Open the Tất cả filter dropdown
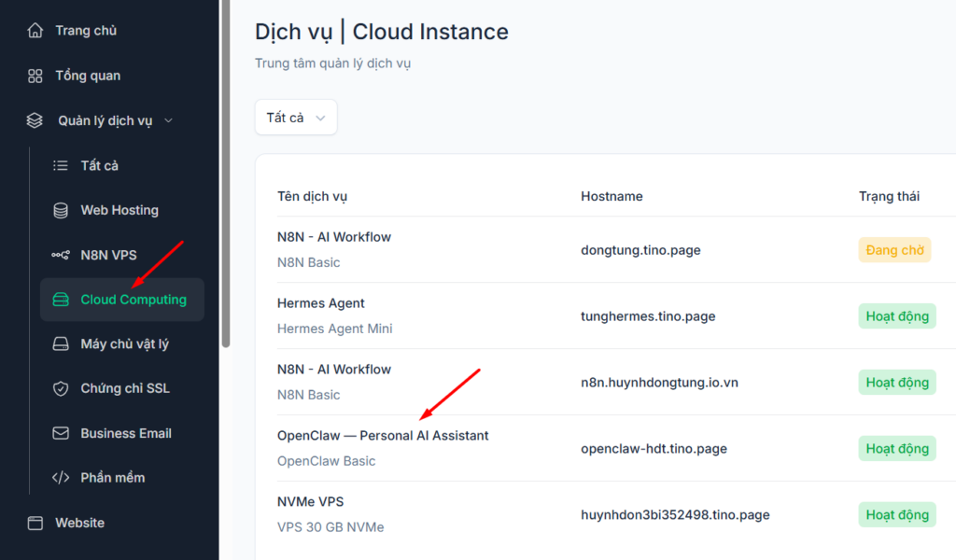 (x=296, y=118)
